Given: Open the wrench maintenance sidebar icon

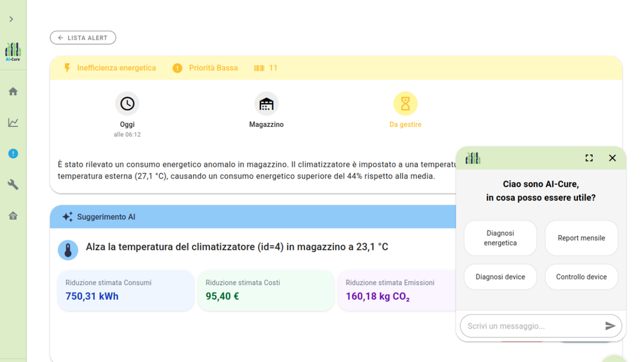Looking at the screenshot, I should 13,185.
